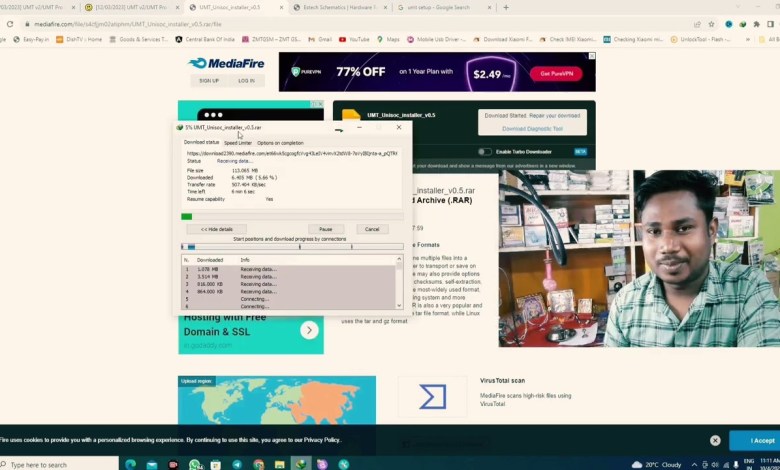
Task: Open Chrome from taskbar
Action: pyautogui.click(x=258, y=464)
